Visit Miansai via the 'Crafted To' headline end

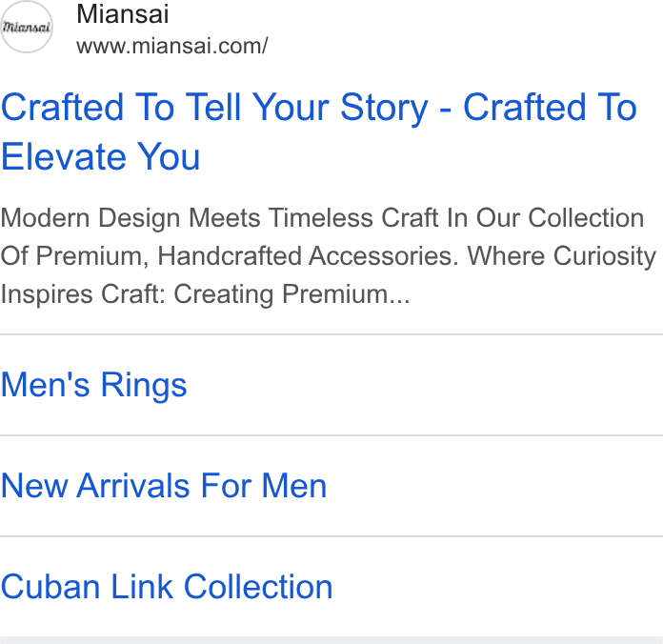pyautogui.click(x=550, y=108)
